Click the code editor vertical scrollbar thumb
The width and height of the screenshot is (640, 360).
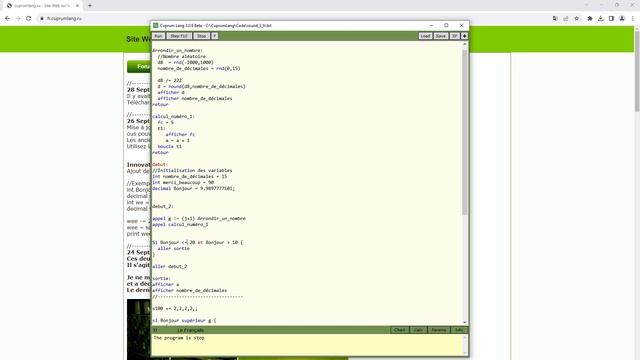(x=464, y=132)
